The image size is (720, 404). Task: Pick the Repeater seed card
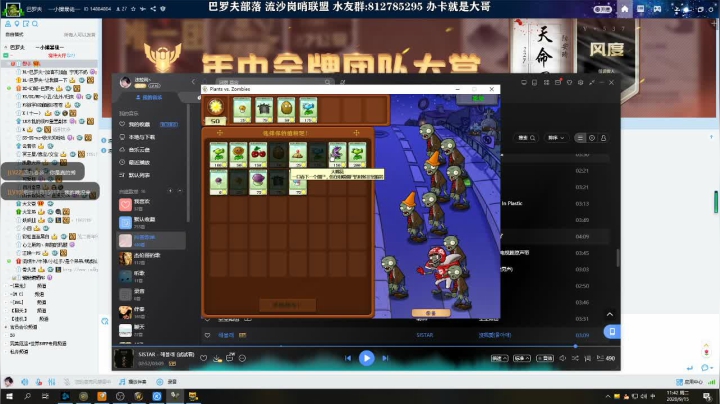point(357,154)
